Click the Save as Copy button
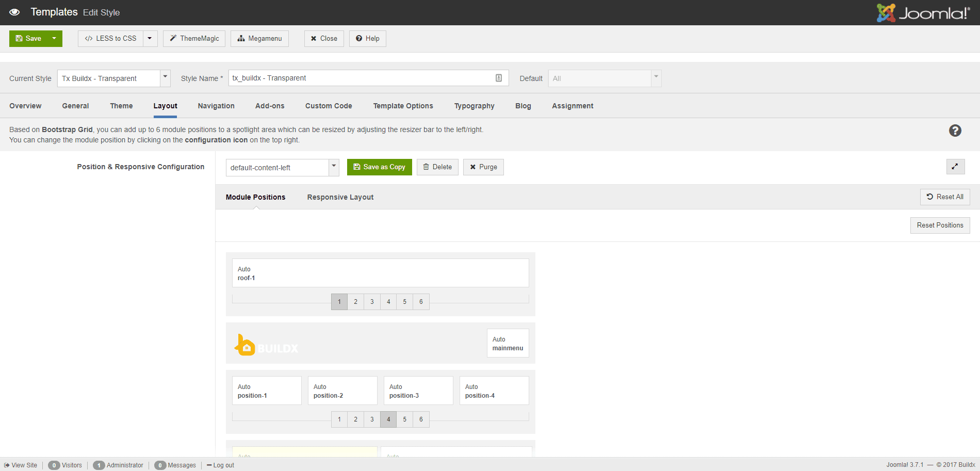 coord(379,167)
